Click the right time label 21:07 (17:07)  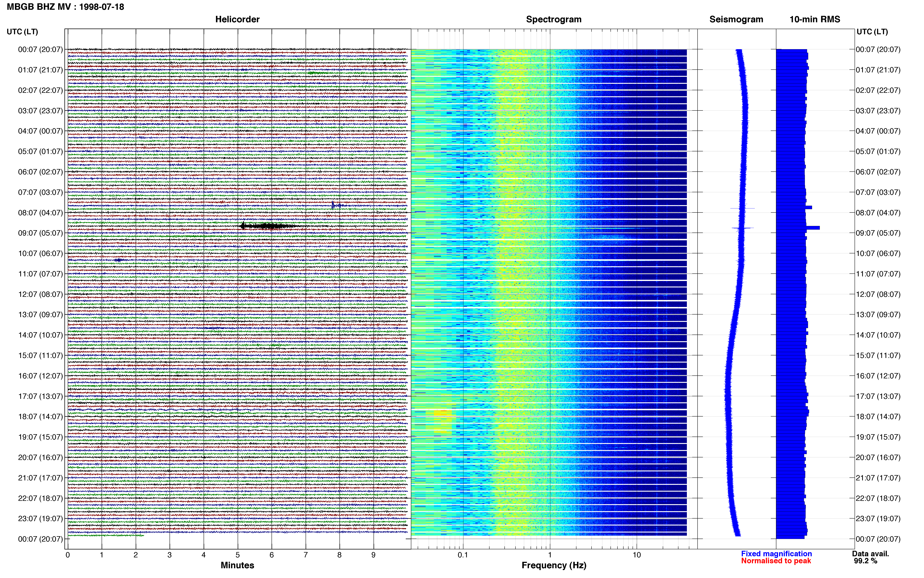click(x=878, y=477)
